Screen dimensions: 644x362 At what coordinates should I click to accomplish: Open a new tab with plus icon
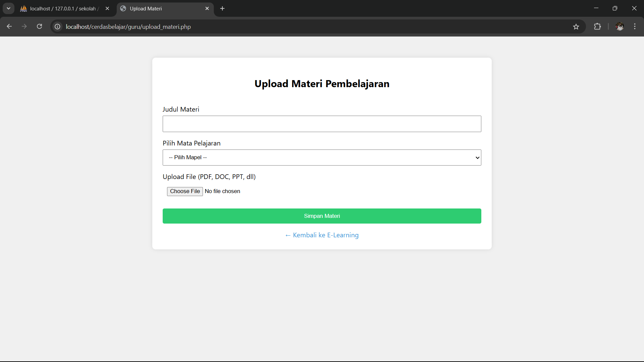point(222,8)
